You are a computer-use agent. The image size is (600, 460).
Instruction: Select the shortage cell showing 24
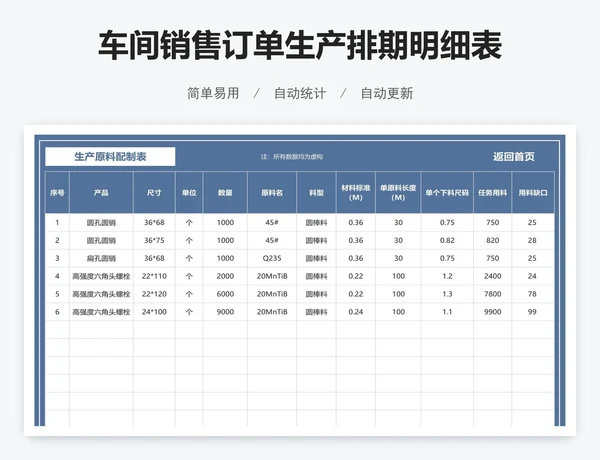coord(533,276)
